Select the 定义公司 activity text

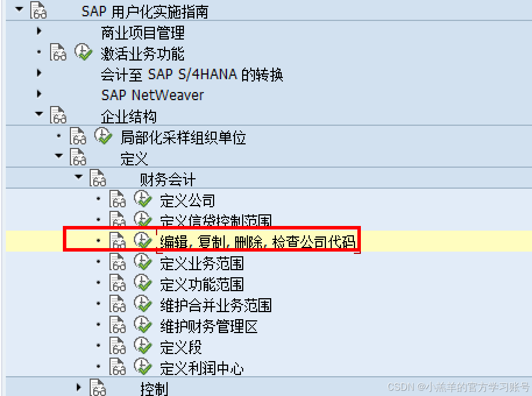pyautogui.click(x=187, y=200)
